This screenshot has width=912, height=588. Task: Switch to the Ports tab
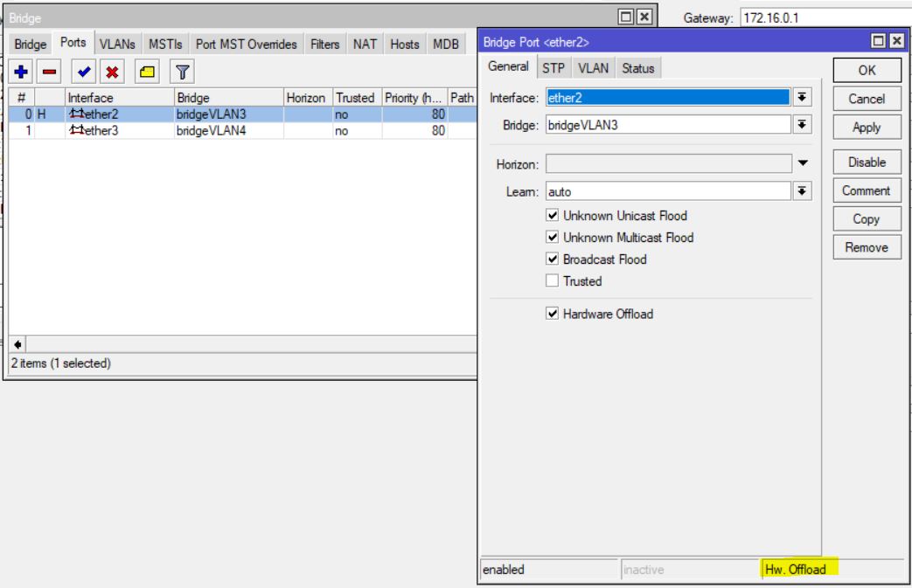pyautogui.click(x=73, y=43)
